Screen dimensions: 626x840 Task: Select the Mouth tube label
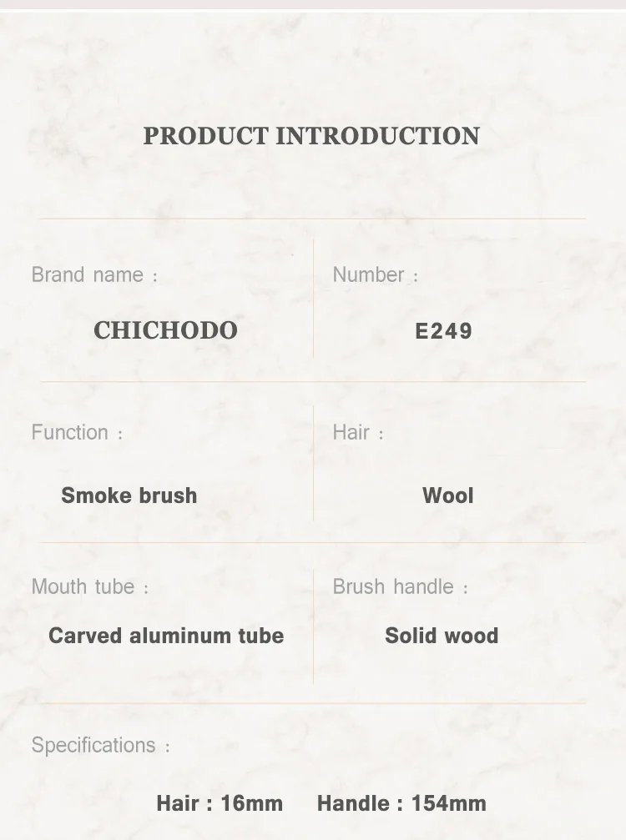(90, 586)
